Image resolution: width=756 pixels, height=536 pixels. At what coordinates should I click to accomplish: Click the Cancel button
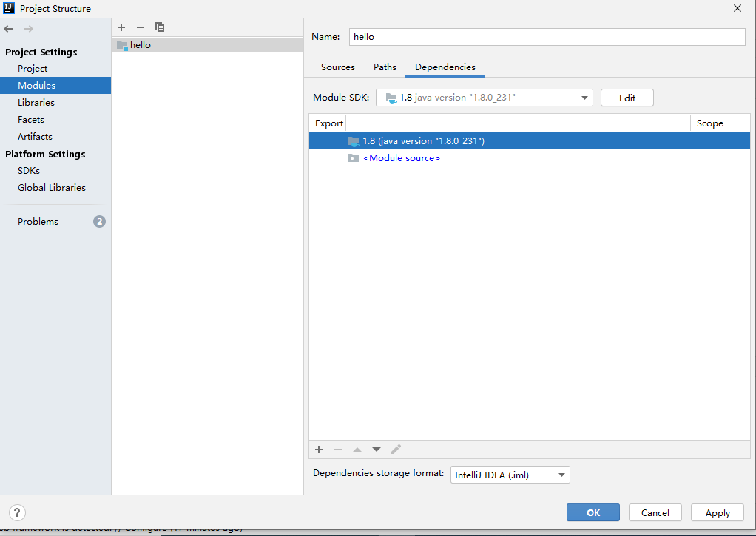pos(655,513)
